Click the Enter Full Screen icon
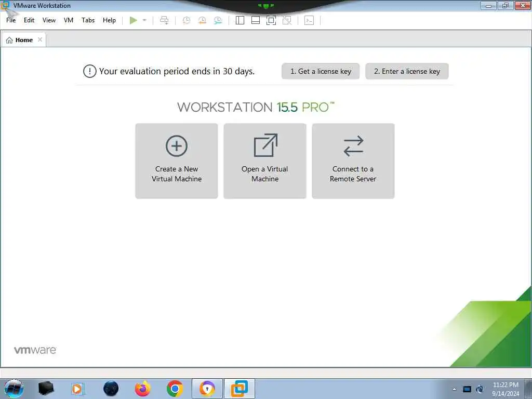 pyautogui.click(x=271, y=20)
